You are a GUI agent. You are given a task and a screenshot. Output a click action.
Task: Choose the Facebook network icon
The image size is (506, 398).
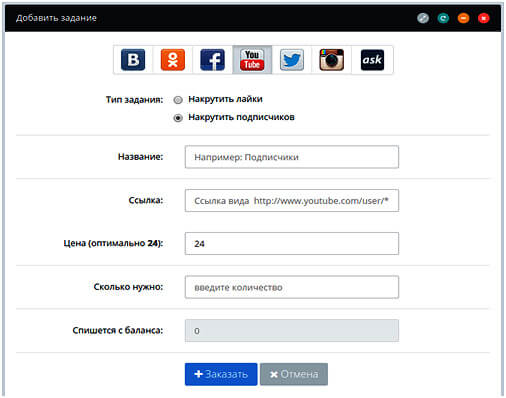[212, 60]
